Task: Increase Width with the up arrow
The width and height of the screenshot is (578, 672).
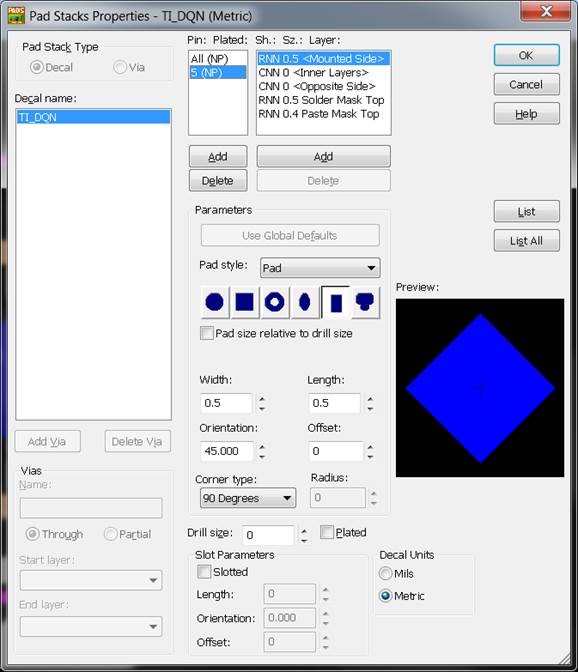Action: (x=262, y=399)
